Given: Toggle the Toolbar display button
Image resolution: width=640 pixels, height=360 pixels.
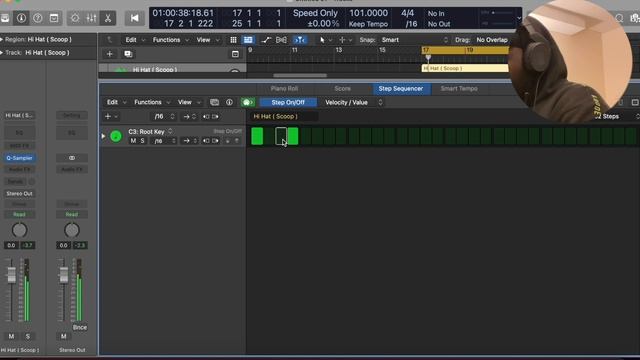Looking at the screenshot, I should (x=54, y=18).
